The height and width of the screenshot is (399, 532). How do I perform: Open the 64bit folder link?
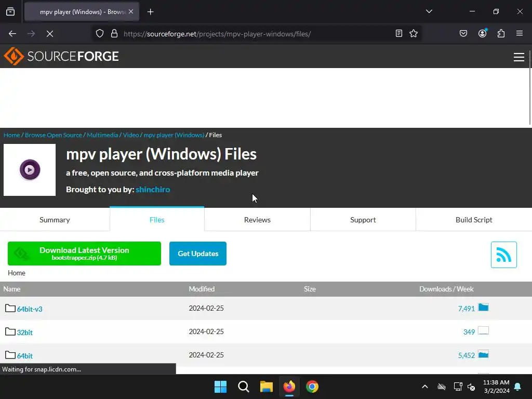click(25, 356)
